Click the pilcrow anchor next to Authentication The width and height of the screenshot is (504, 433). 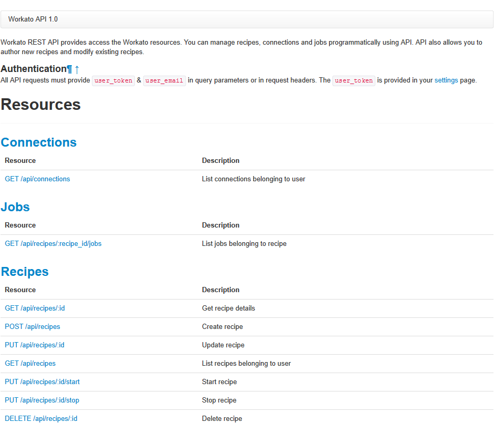69,69
